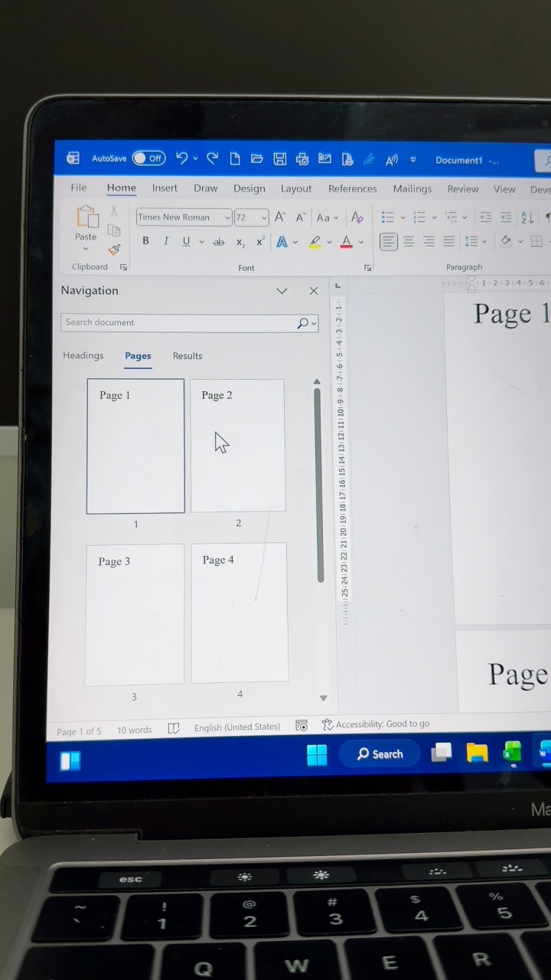The image size is (551, 980).
Task: Toggle Subscript formatting
Action: (240, 242)
